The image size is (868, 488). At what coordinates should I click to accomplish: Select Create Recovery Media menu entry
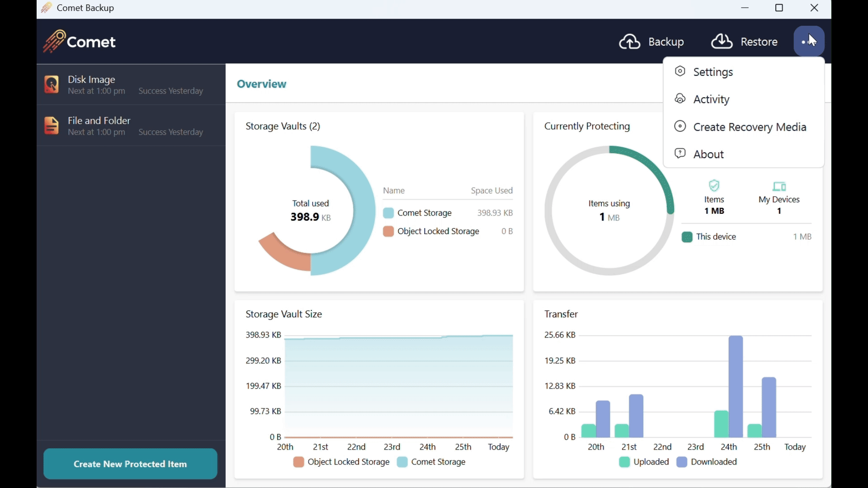pyautogui.click(x=750, y=127)
